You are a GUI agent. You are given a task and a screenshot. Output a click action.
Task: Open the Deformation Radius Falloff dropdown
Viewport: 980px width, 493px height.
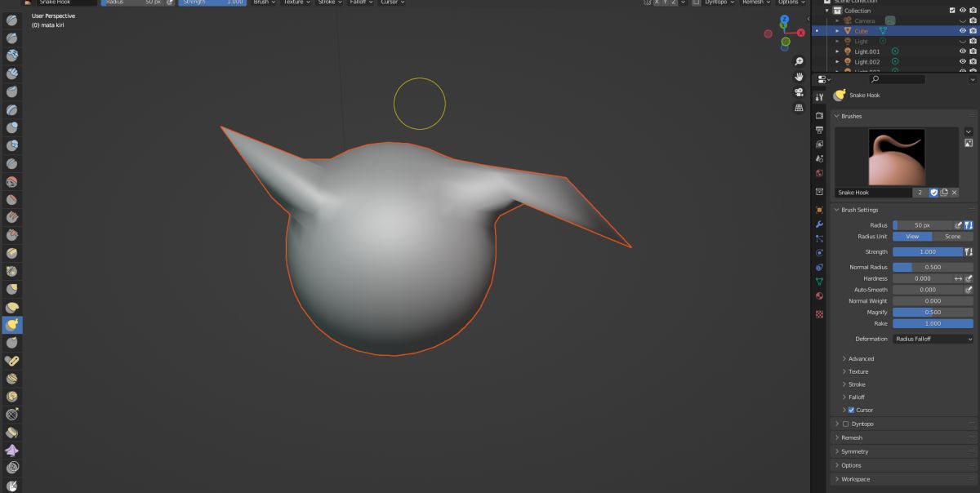pos(933,339)
